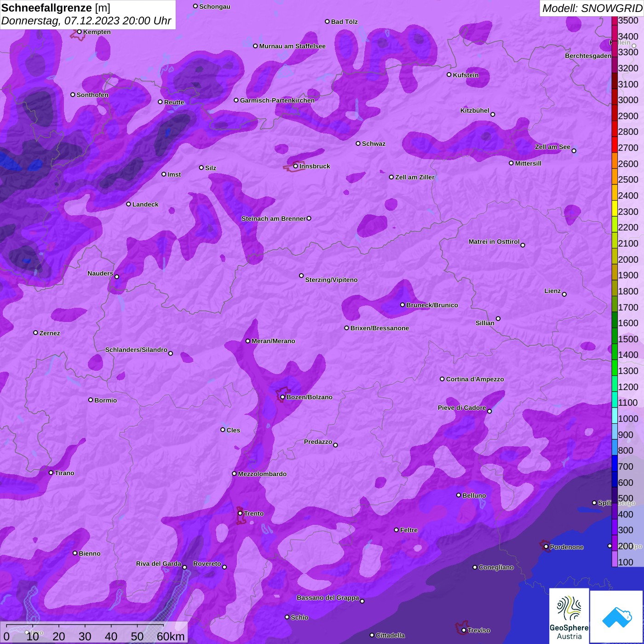Select the Mezzolombardo label
The height and width of the screenshot is (644, 644).
262,474
